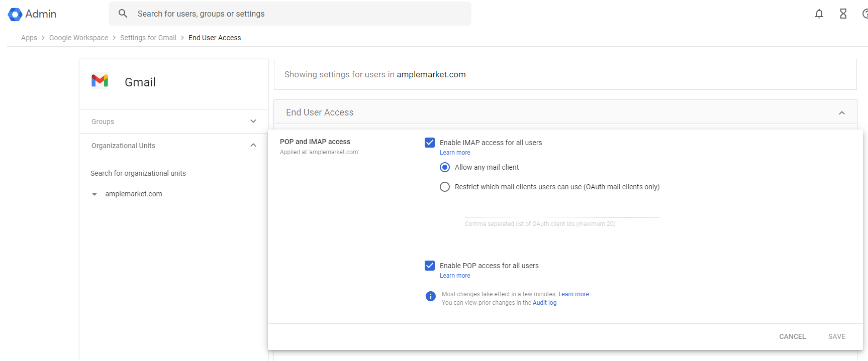Click the Google Admin logo icon
868x361 pixels.
tap(15, 14)
